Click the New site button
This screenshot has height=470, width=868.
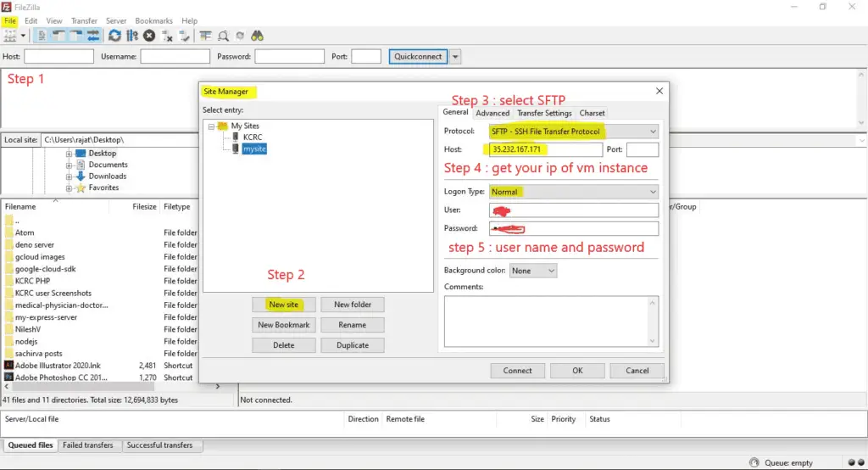(284, 305)
